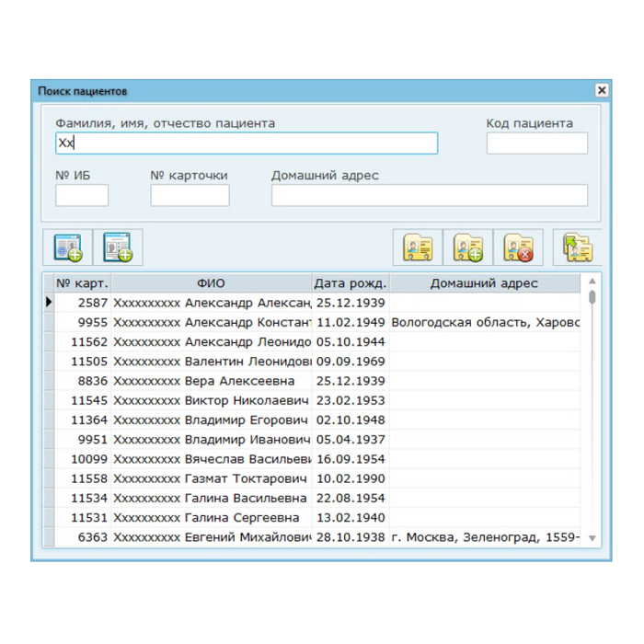
Task: Sort by the Дата рожд. column header
Action: pyautogui.click(x=350, y=283)
